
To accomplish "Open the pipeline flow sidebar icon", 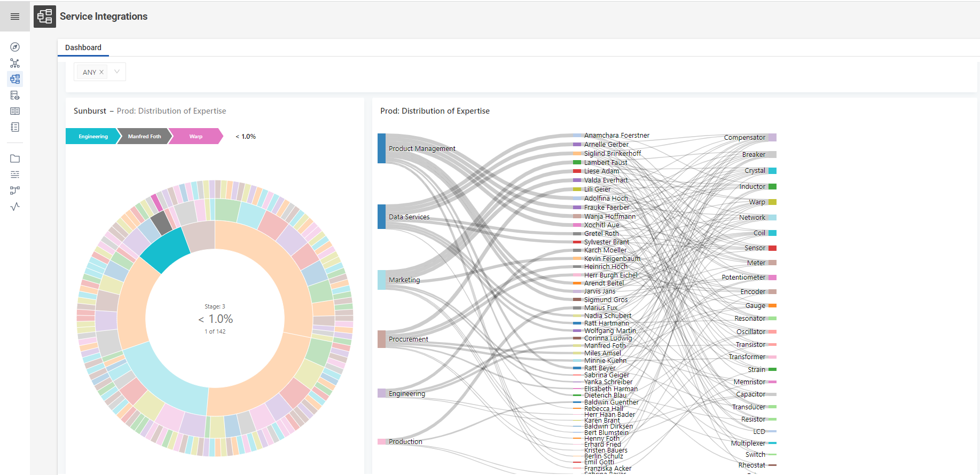I will pyautogui.click(x=15, y=191).
